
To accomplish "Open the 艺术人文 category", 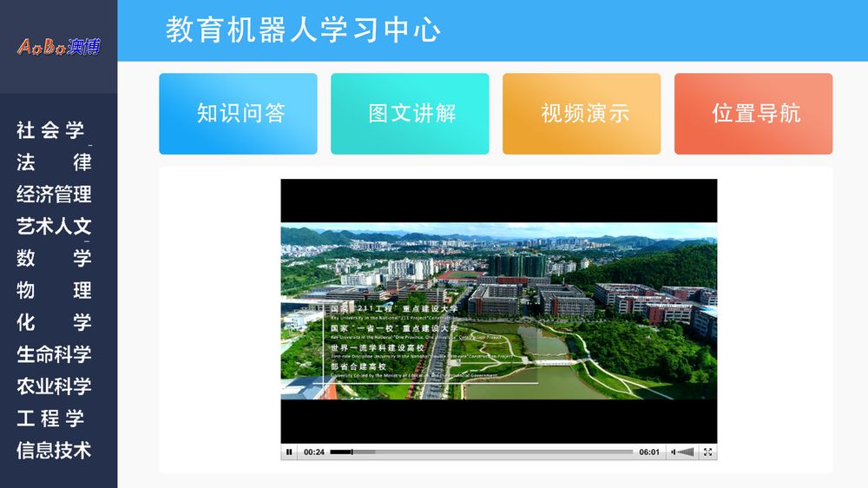I will click(x=54, y=227).
